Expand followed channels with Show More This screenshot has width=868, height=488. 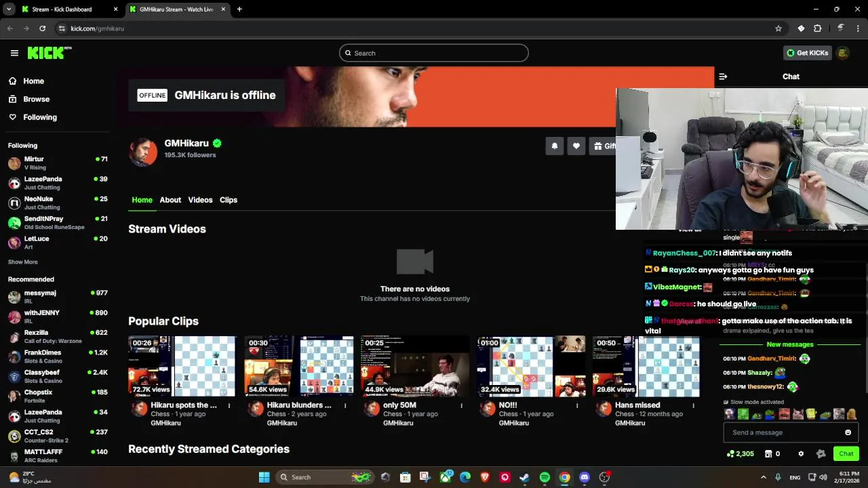tap(23, 262)
